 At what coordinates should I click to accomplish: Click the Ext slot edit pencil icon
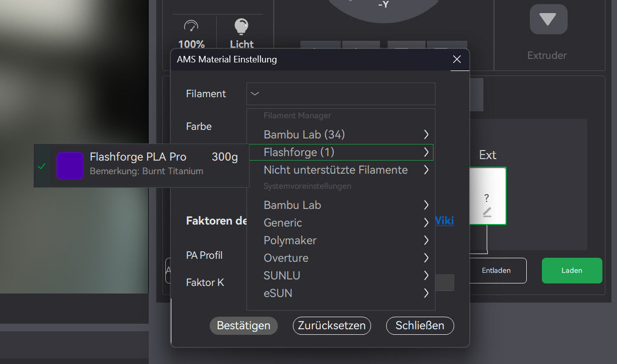(x=487, y=212)
